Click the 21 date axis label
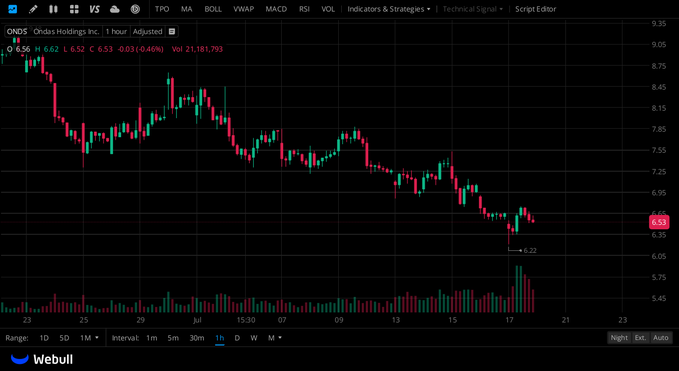 point(566,320)
